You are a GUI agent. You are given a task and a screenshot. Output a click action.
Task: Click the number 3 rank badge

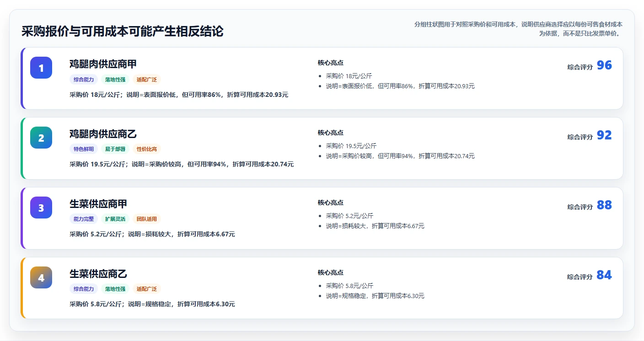tap(41, 208)
